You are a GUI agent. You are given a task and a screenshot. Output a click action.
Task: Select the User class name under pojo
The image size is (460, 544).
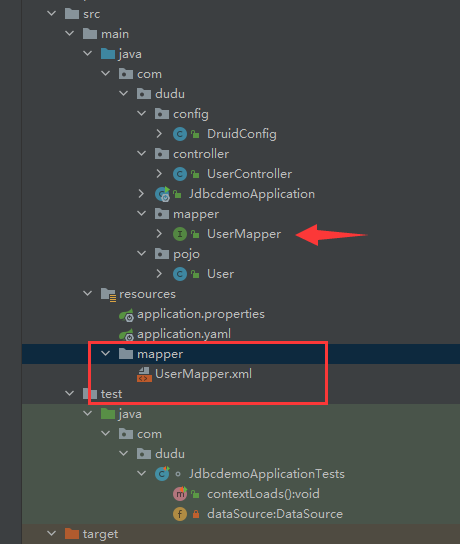pyautogui.click(x=220, y=274)
